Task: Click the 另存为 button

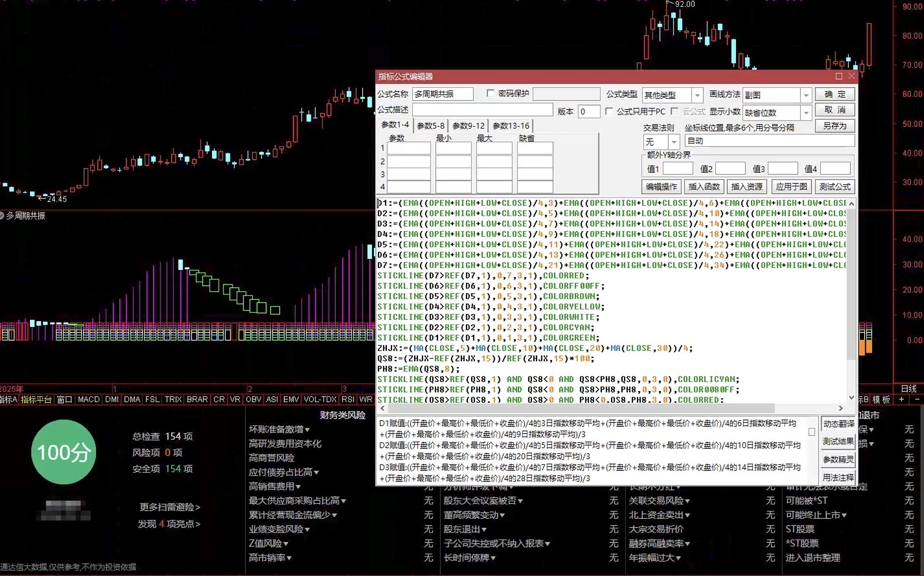Action: pyautogui.click(x=835, y=126)
